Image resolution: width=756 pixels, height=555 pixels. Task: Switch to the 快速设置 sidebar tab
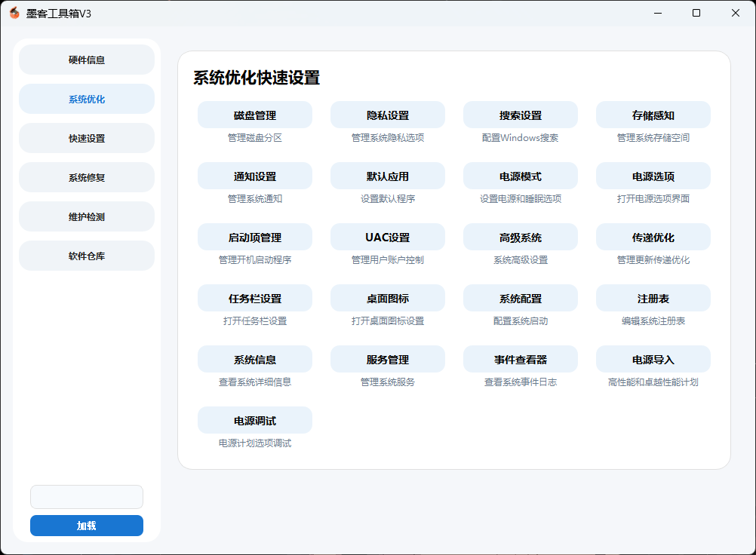(x=87, y=138)
